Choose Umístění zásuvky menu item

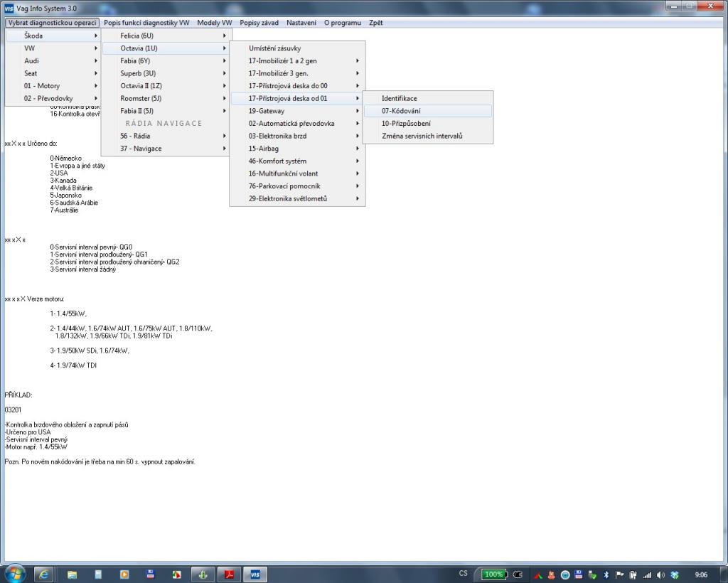click(x=297, y=48)
